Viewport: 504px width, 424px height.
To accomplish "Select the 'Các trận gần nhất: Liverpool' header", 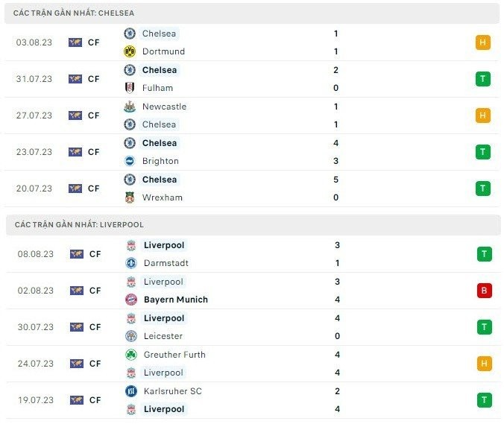I will [78, 224].
